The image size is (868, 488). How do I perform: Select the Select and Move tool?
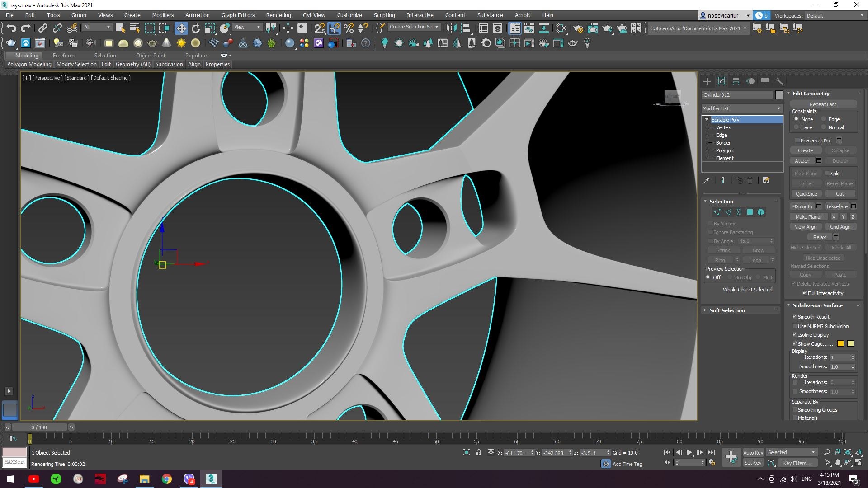(181, 28)
